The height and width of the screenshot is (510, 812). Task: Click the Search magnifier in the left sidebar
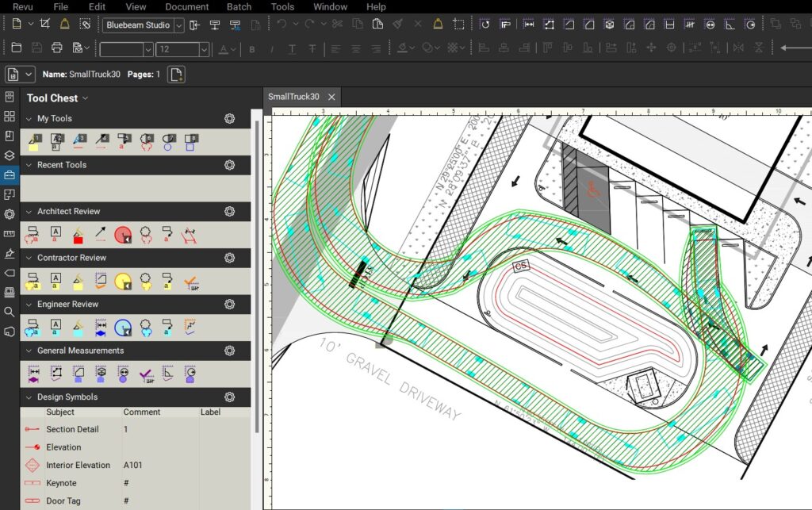pyautogui.click(x=10, y=312)
